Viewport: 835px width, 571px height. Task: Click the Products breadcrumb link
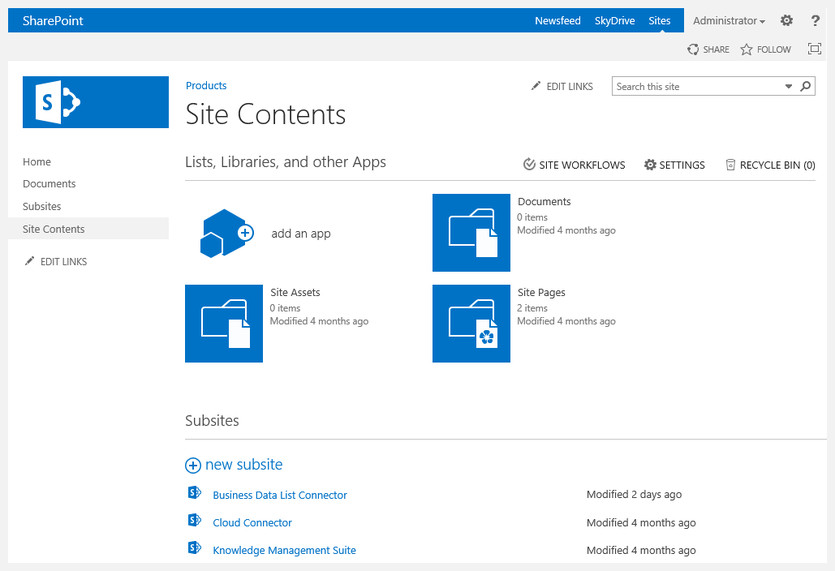tap(206, 85)
